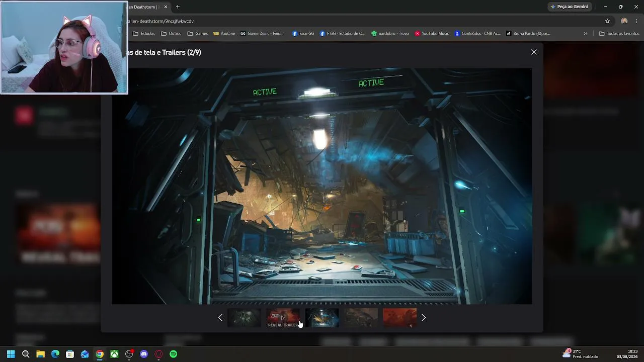644x362 pixels.
Task: Open OBS Studio from the taskbar
Action: point(129,354)
